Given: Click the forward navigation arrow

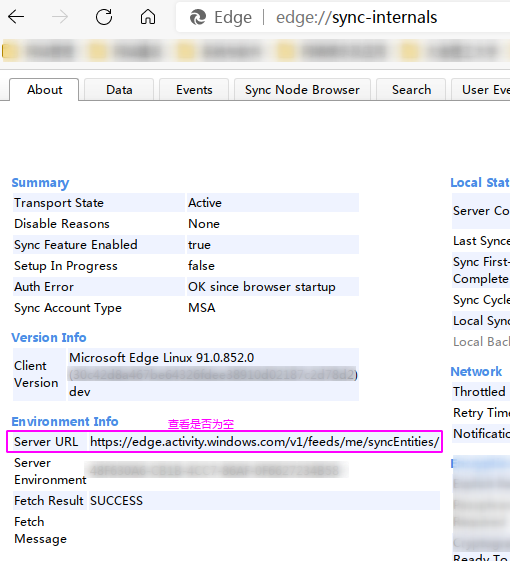Looking at the screenshot, I should 60,17.
